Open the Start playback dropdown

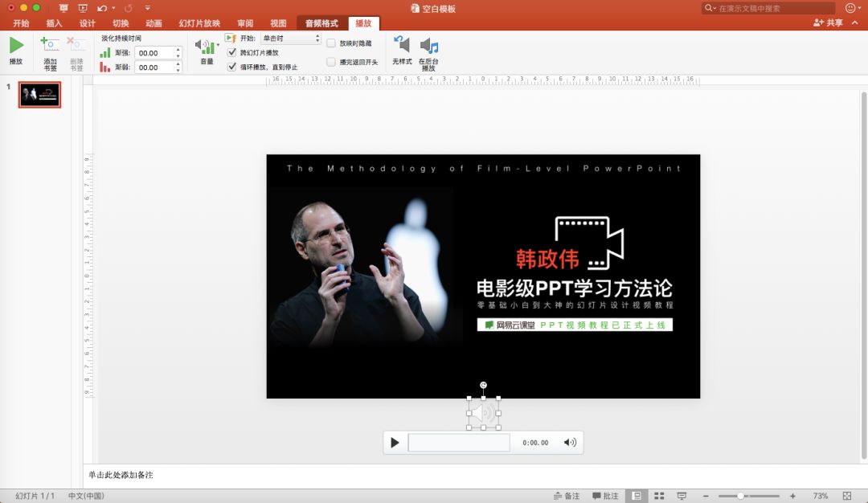[x=291, y=39]
